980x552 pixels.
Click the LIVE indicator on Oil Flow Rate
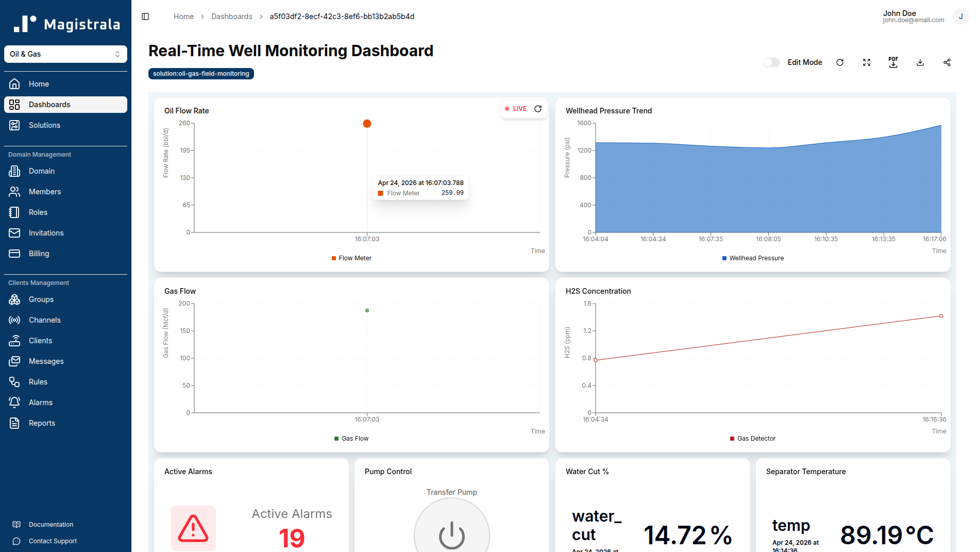[x=516, y=109]
